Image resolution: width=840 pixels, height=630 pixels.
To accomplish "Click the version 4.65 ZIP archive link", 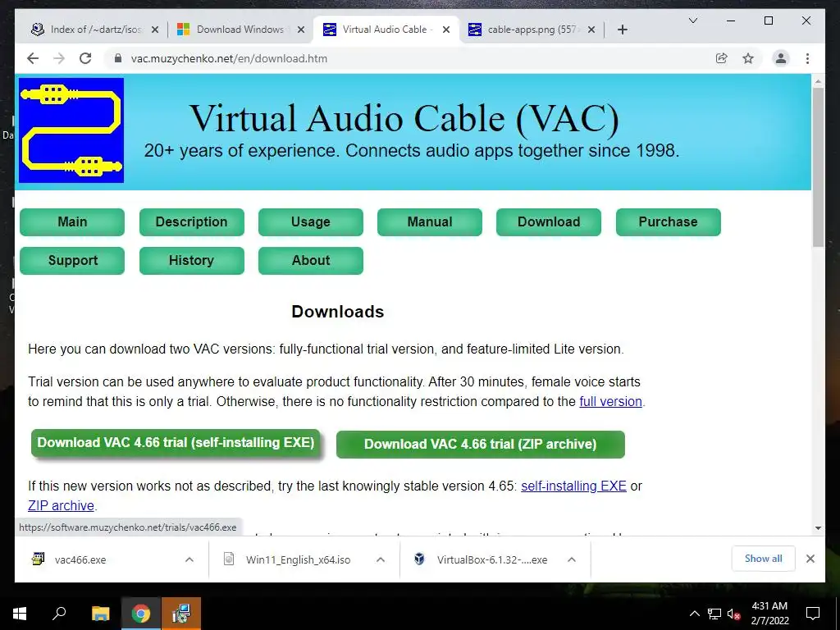I will point(61,505).
